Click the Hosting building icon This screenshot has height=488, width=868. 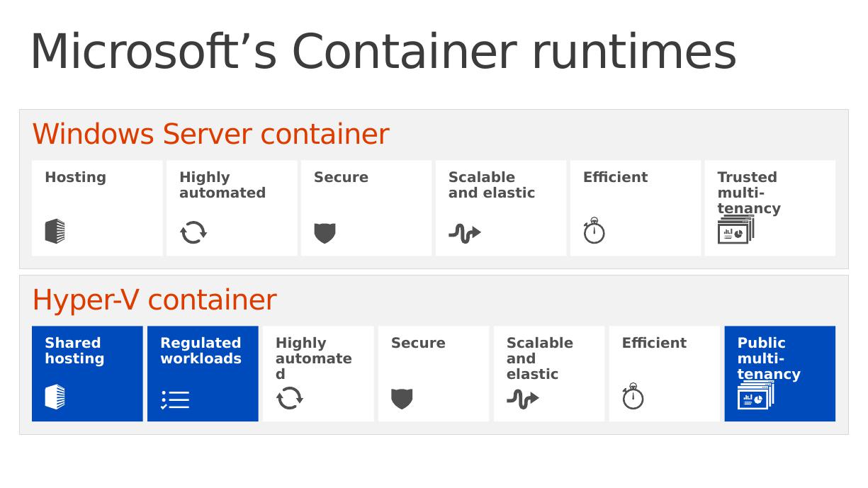pos(55,232)
